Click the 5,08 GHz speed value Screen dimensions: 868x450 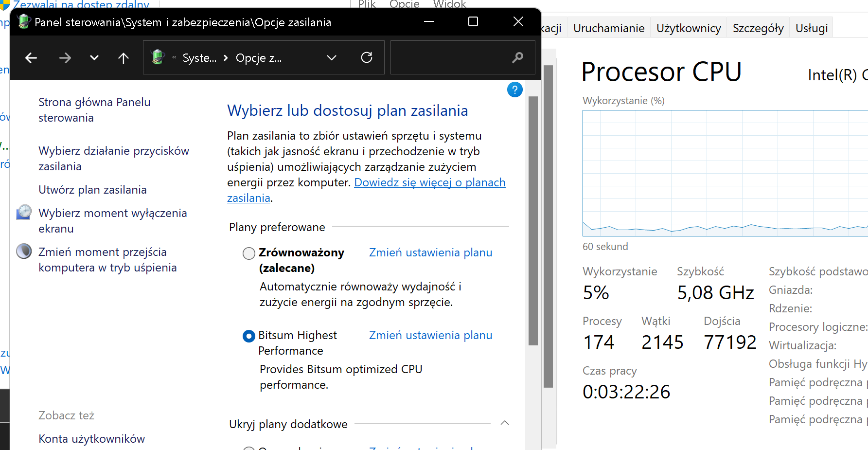coord(715,293)
